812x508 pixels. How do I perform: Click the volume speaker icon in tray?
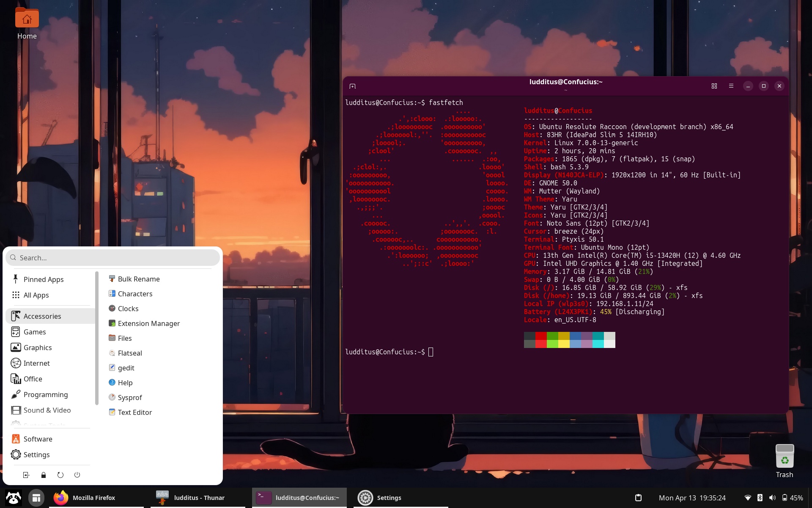click(772, 498)
